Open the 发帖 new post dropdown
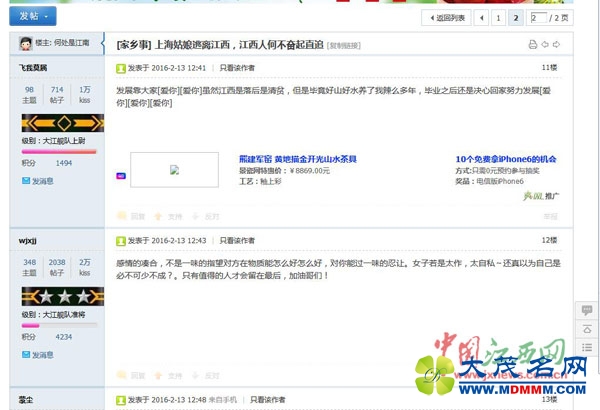Viewport: 600px width, 410px height. click(33, 16)
